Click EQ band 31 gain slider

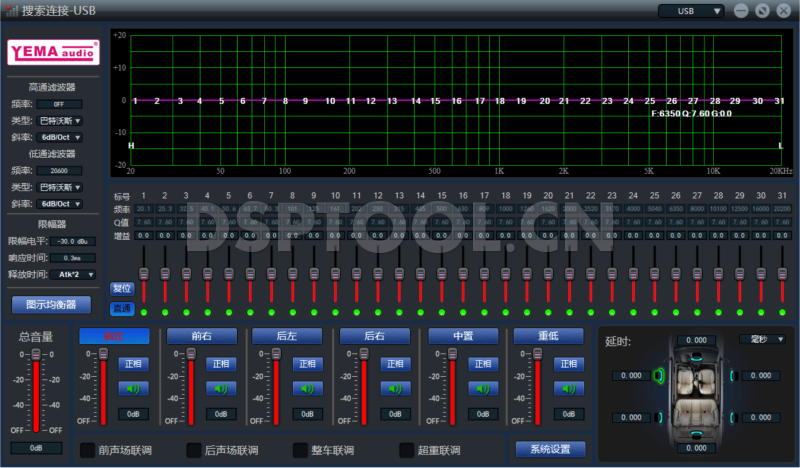782,275
